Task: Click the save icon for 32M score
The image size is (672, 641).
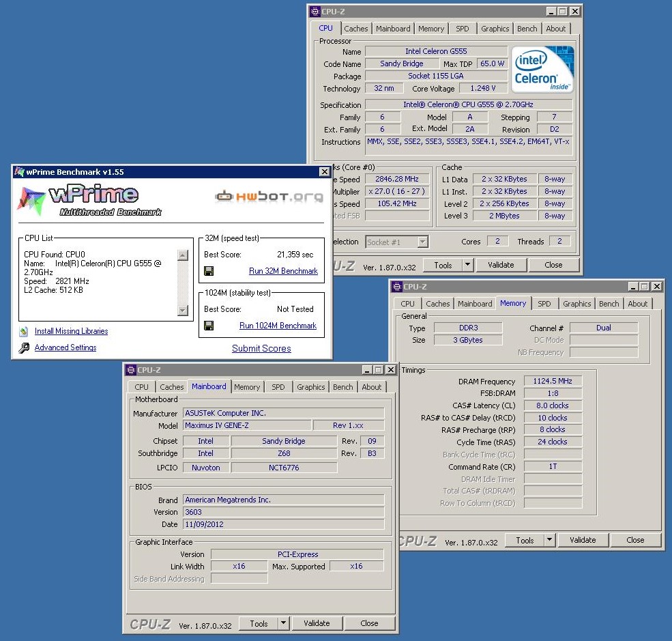Action: (x=209, y=271)
